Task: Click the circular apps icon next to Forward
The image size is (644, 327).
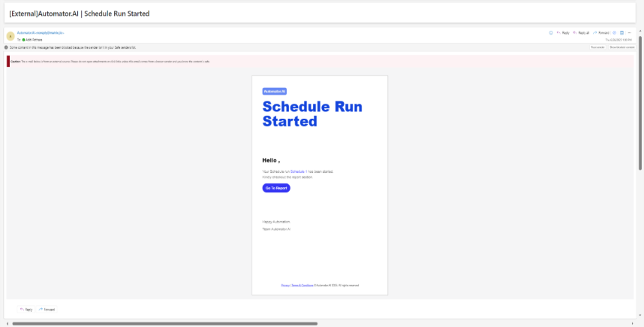Action: click(x=615, y=33)
